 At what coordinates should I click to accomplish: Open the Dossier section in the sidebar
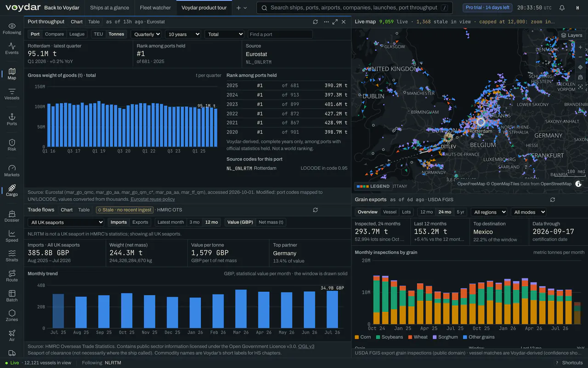12,216
